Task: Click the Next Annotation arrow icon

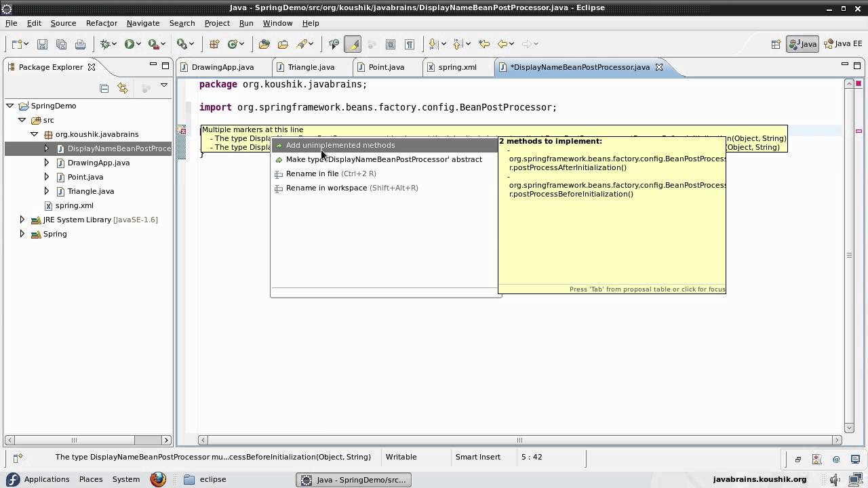Action: [x=433, y=44]
